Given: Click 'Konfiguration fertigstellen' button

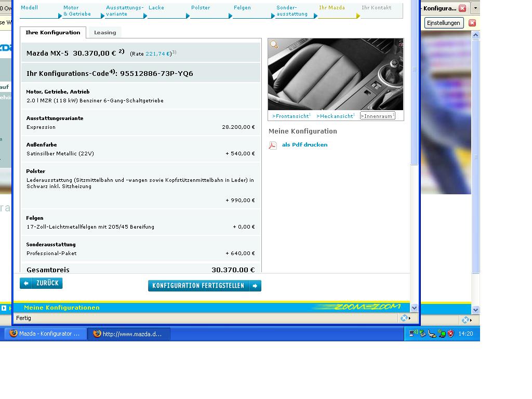Looking at the screenshot, I should click(x=204, y=286).
